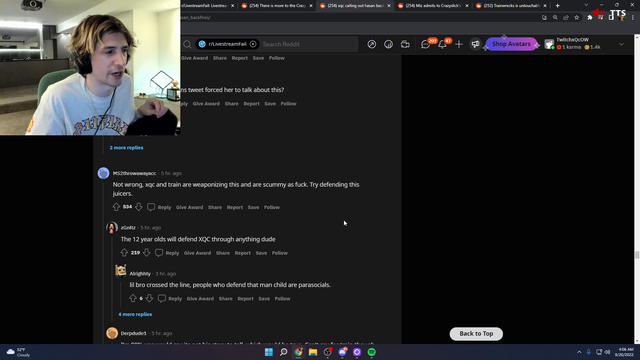Screen dimensions: 640x360
Task: Click the share icon in the address bar
Action: coord(566,18)
